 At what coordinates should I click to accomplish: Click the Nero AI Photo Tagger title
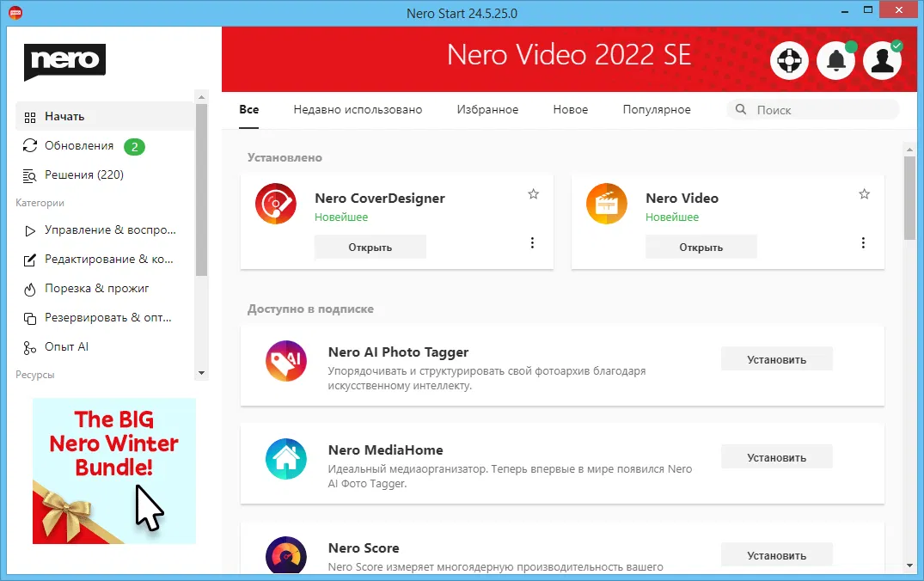398,352
